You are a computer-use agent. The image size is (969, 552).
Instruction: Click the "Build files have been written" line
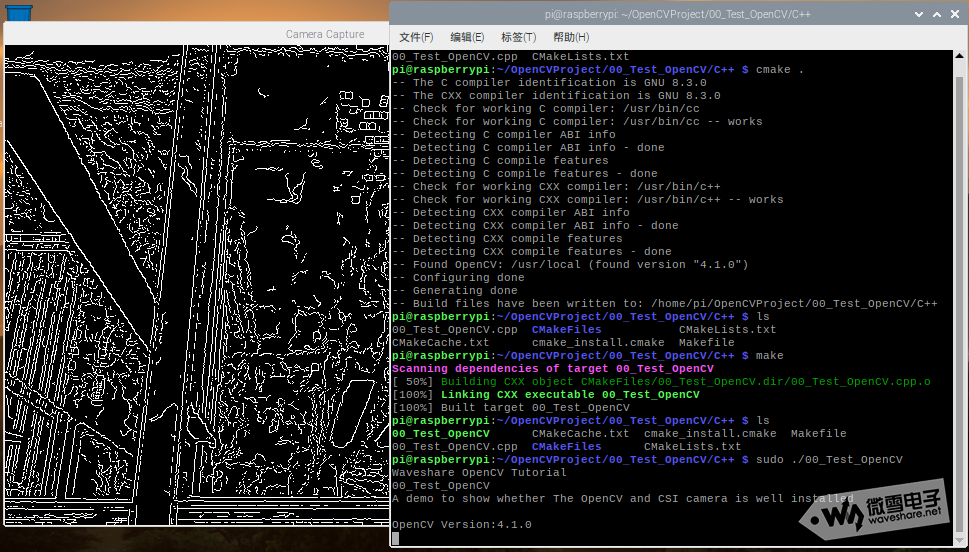664,304
